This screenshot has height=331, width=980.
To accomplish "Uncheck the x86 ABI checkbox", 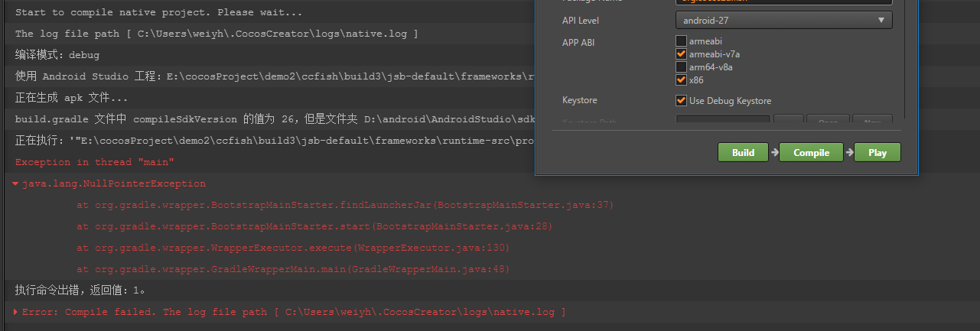I will pyautogui.click(x=681, y=80).
